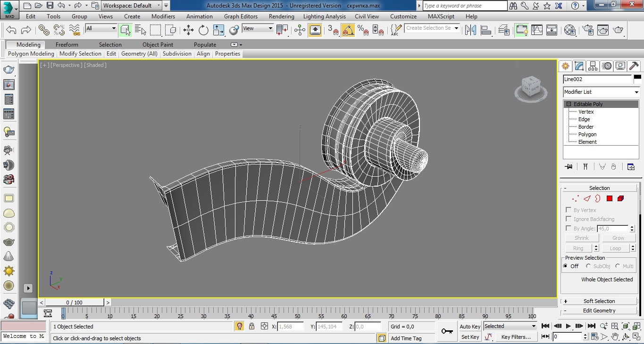Screen dimensions: 644x344
Task: Open the Rendering menu
Action: coord(281,16)
